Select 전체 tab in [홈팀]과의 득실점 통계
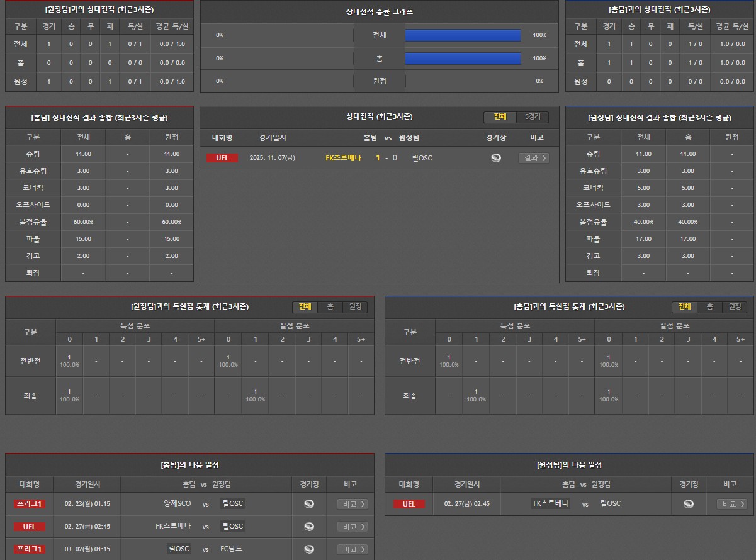The width and height of the screenshot is (756, 560). (684, 306)
